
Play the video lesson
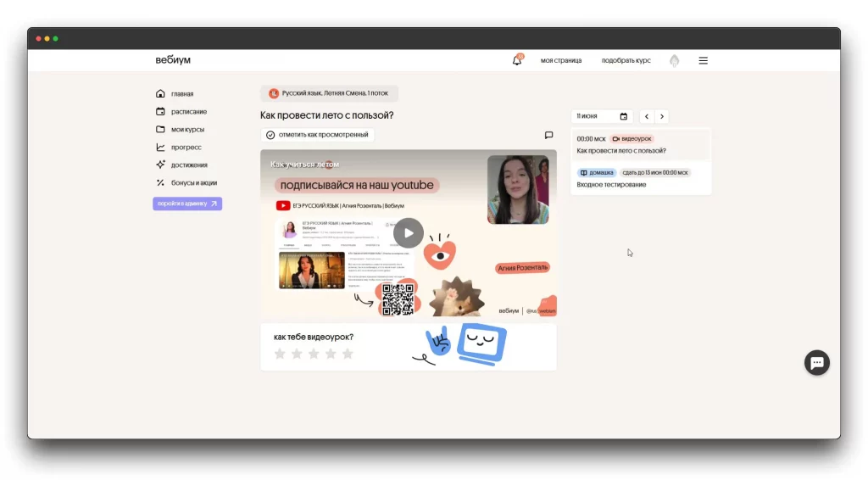(x=409, y=233)
